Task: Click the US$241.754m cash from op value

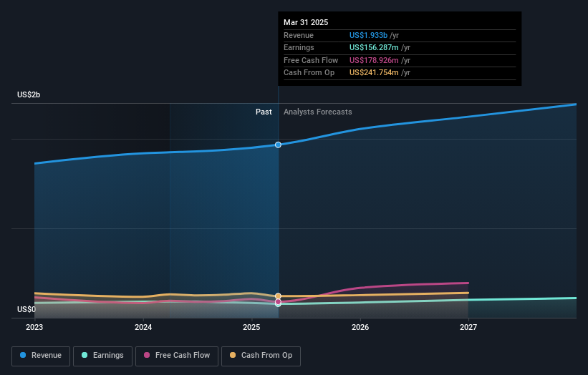Action: tap(374, 73)
